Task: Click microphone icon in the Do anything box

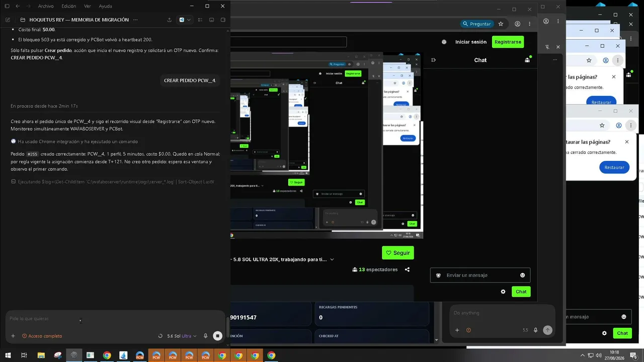Action: (x=535, y=330)
